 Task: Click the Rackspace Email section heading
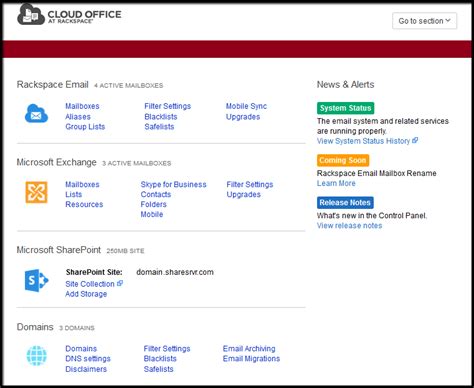(53, 85)
